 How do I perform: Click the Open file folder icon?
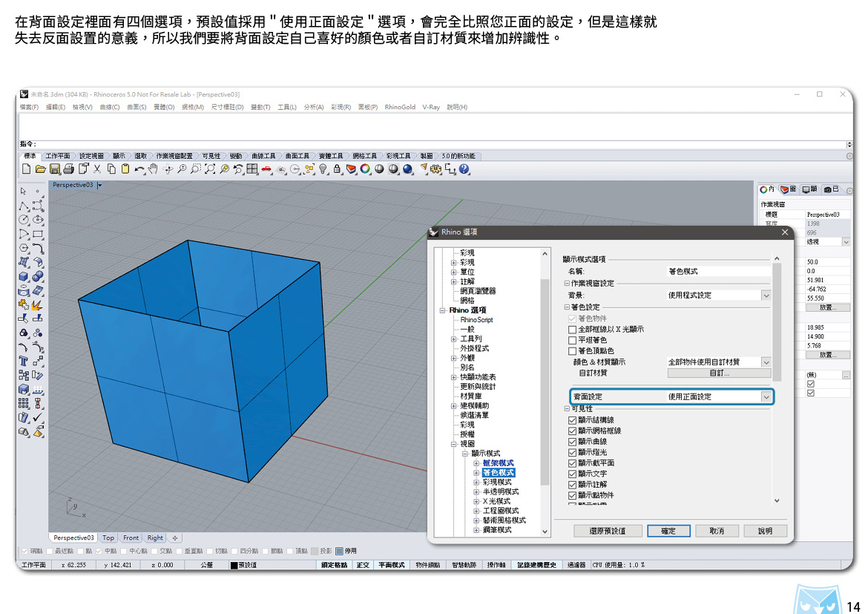click(x=40, y=169)
